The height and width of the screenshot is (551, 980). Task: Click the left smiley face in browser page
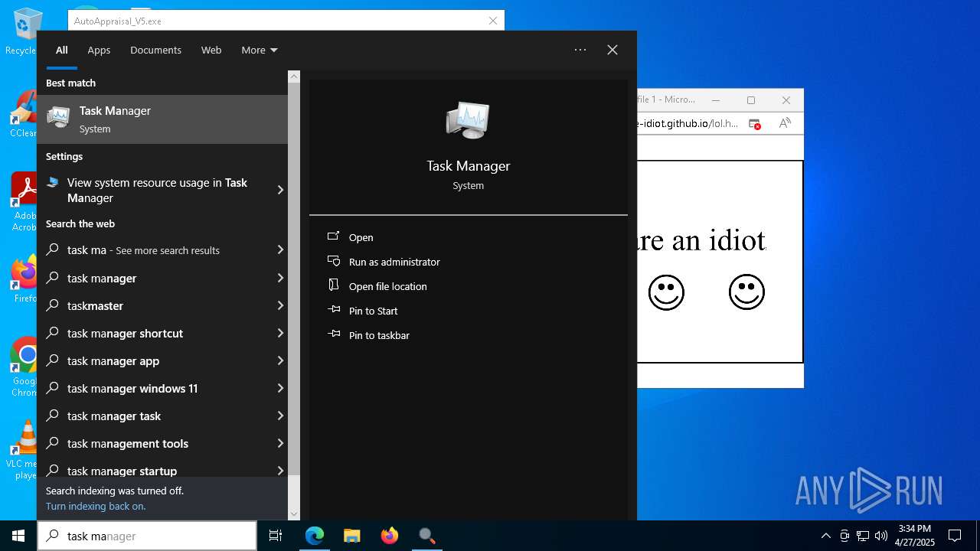[666, 292]
